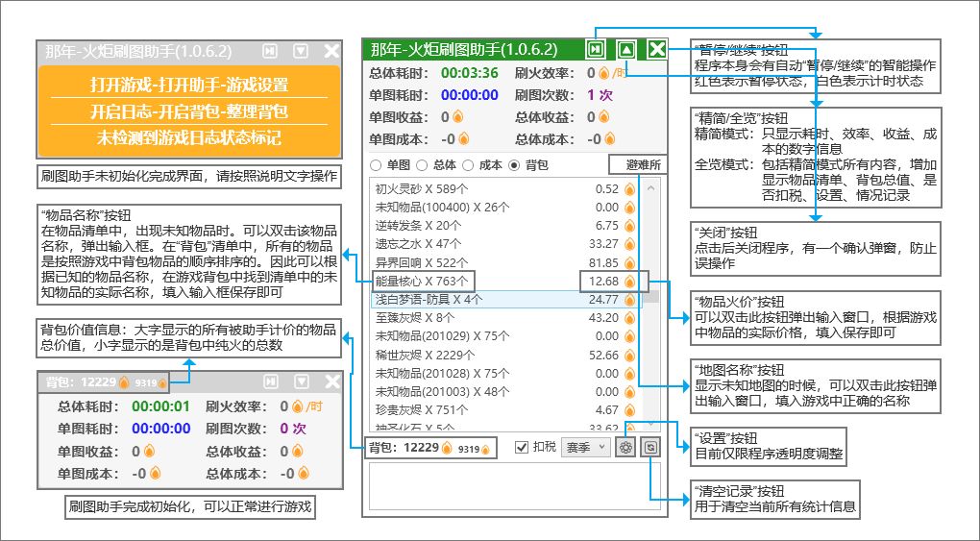Click pause icon in gray uninitialized window title
980x541 pixels.
pos(269,51)
